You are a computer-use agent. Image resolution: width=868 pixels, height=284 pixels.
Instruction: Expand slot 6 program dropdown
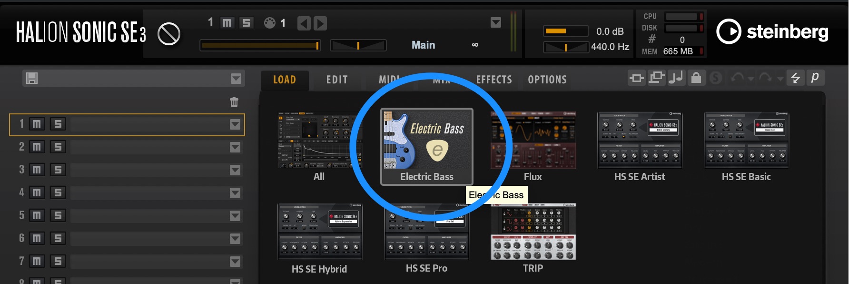(235, 239)
